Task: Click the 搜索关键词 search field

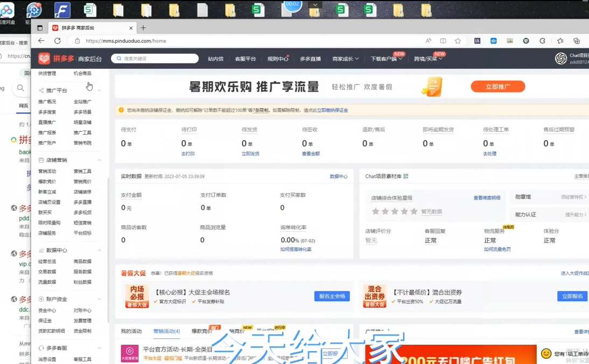Action: pyautogui.click(x=153, y=59)
